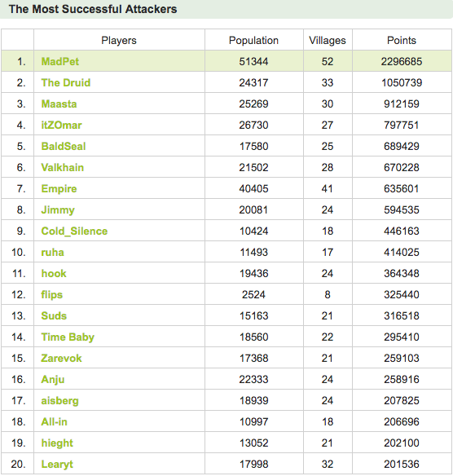
Task: Open MadPet player profile link
Action: [x=59, y=62]
